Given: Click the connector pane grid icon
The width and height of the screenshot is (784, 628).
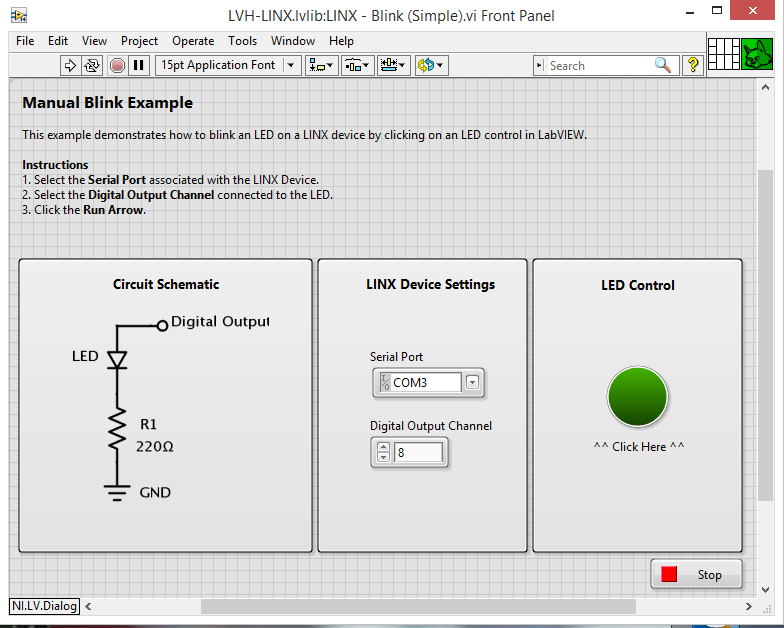Looking at the screenshot, I should click(x=724, y=54).
